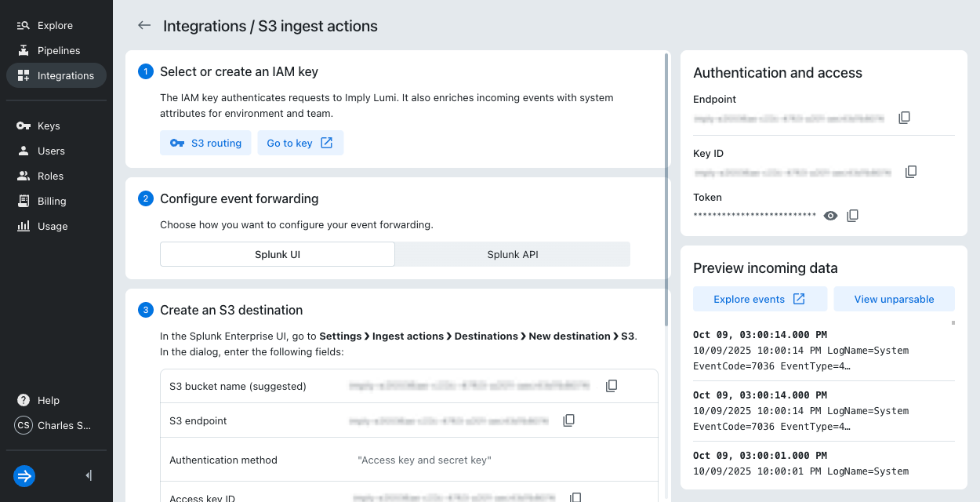980x502 pixels.
Task: Open the Explore page in sidebar
Action: pos(55,26)
